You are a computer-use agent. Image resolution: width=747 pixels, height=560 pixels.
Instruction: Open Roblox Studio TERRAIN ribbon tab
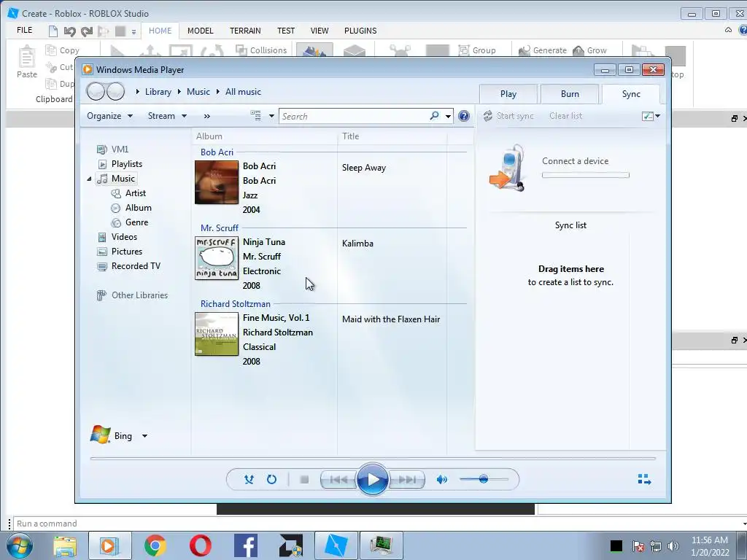pyautogui.click(x=245, y=31)
